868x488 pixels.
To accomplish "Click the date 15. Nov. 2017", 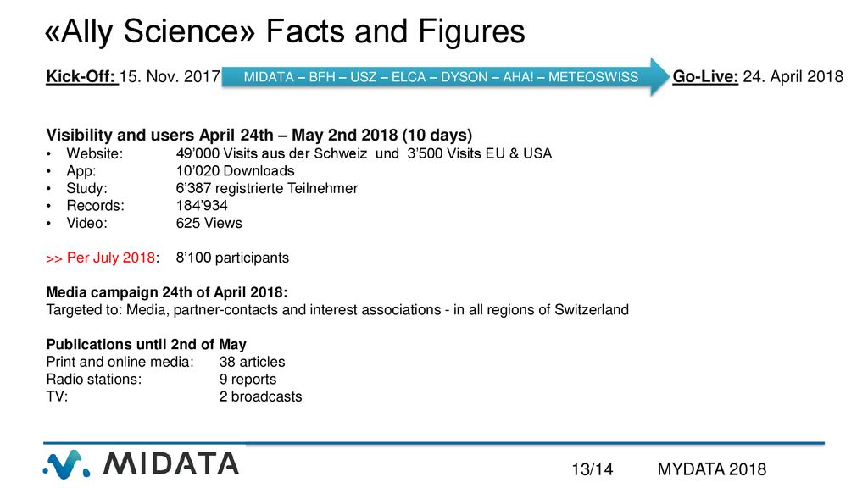I will click(170, 76).
